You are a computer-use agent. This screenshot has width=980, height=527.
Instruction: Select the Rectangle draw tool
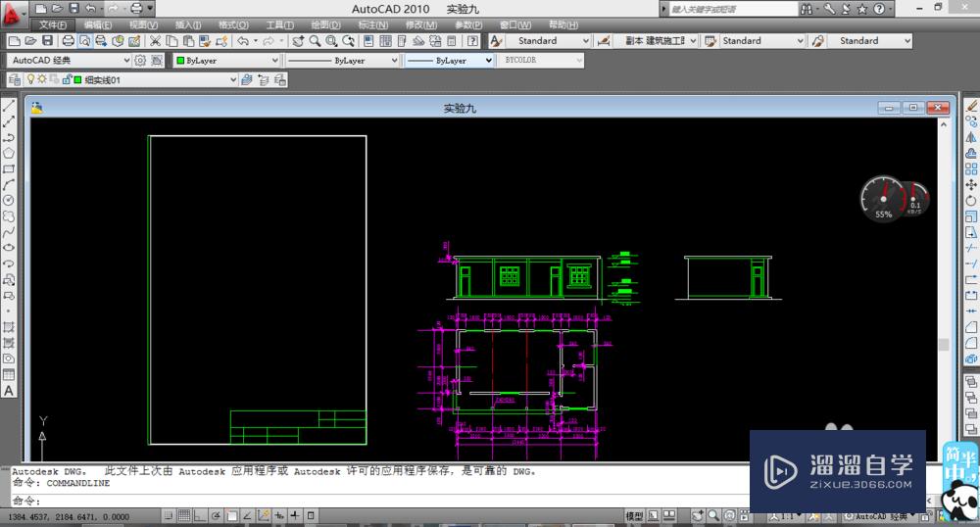tap(9, 169)
